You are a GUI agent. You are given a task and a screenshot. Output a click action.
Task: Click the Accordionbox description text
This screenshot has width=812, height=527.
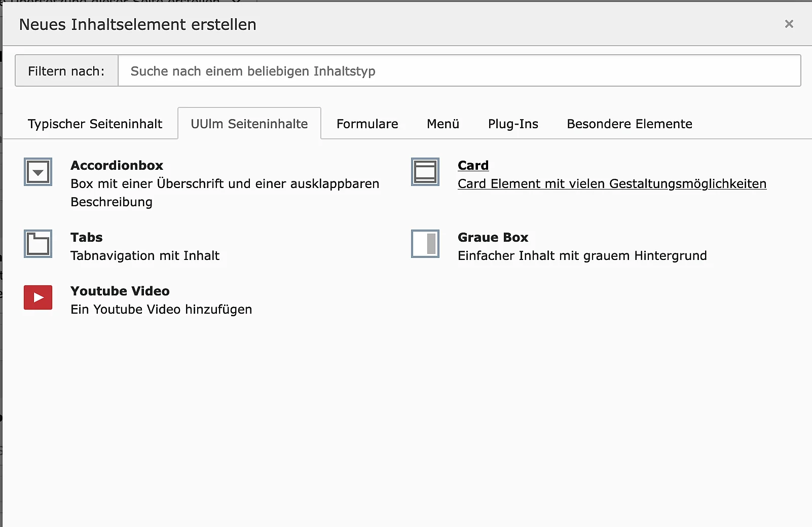pos(225,193)
